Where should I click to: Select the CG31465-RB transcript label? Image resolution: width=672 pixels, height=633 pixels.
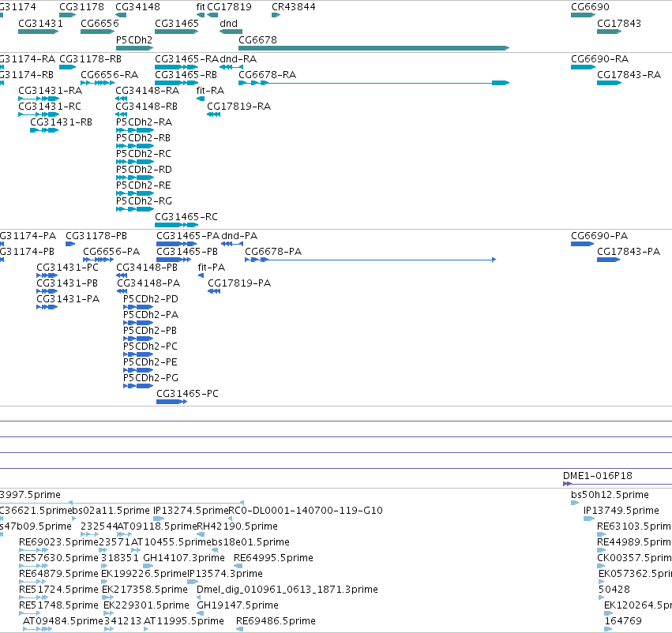[x=186, y=75]
